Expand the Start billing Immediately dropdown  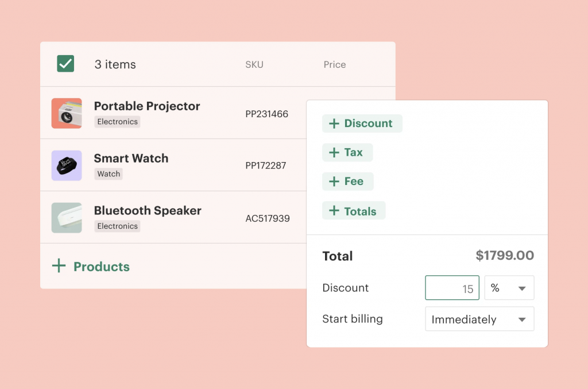coord(479,319)
